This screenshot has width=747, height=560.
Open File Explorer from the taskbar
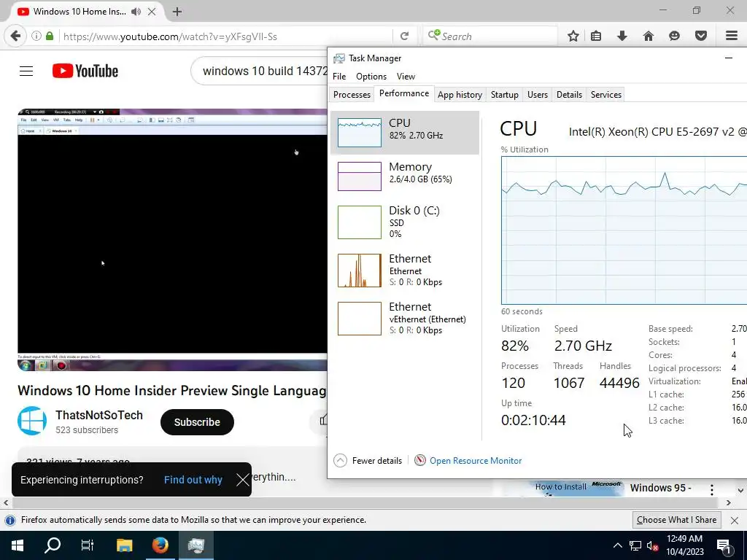tap(124, 545)
